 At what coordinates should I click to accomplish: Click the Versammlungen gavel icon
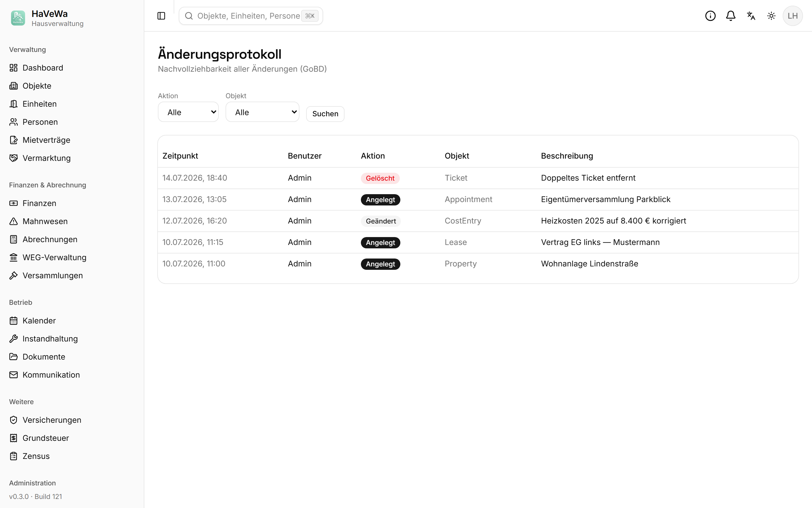[14, 275]
